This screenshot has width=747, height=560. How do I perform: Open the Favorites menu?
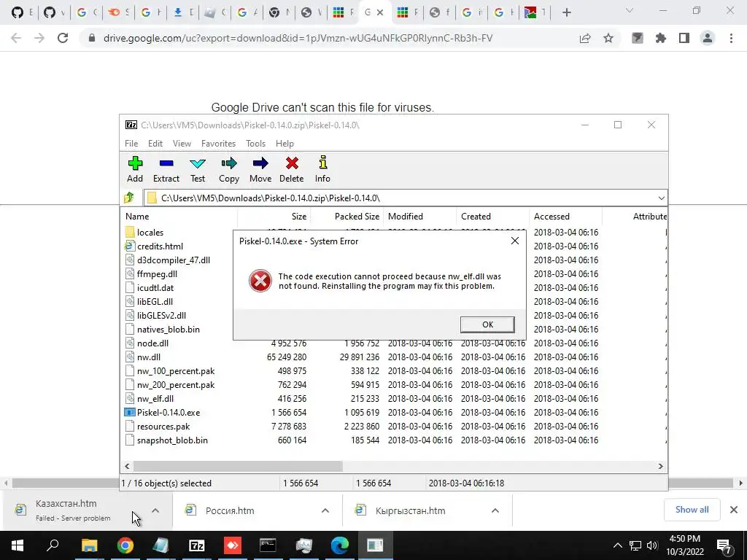218,144
